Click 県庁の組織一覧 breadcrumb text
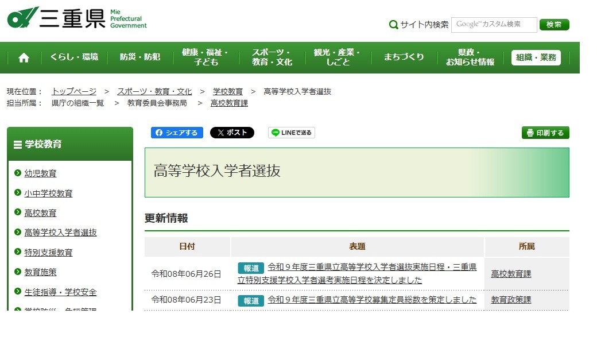Viewport: 601px width, 364px height. (78, 103)
